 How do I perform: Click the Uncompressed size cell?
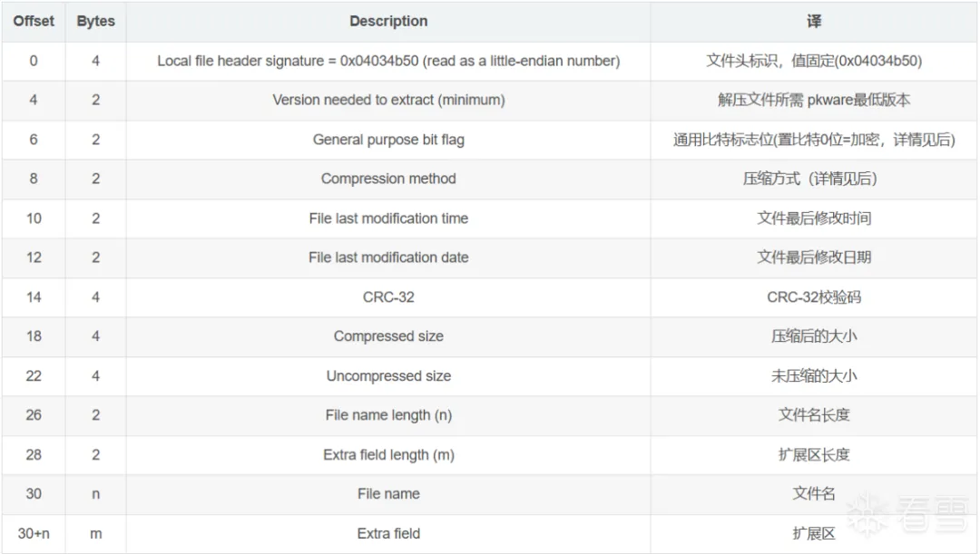[x=388, y=375]
